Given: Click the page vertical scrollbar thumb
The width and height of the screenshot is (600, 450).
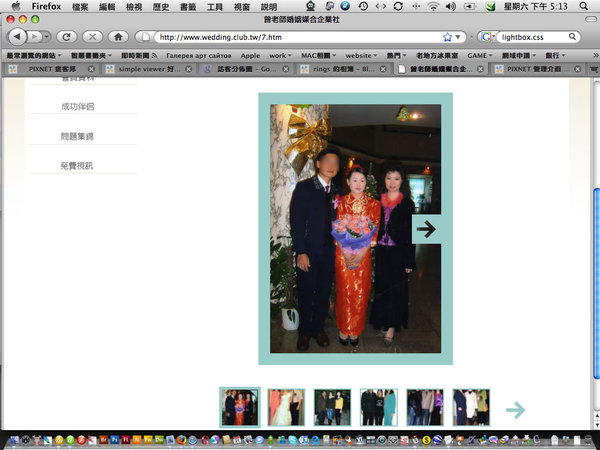Looking at the screenshot, I should [x=596, y=284].
